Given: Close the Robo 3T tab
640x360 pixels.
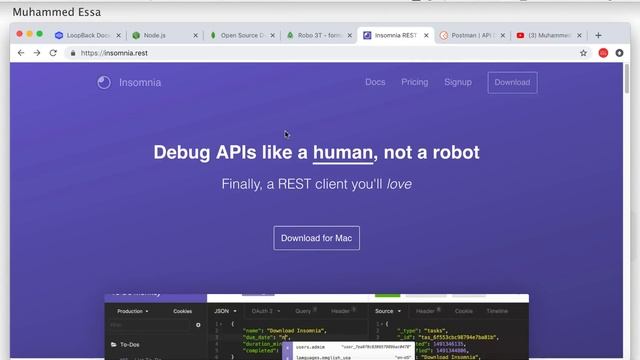Looking at the screenshot, I should click(350, 36).
